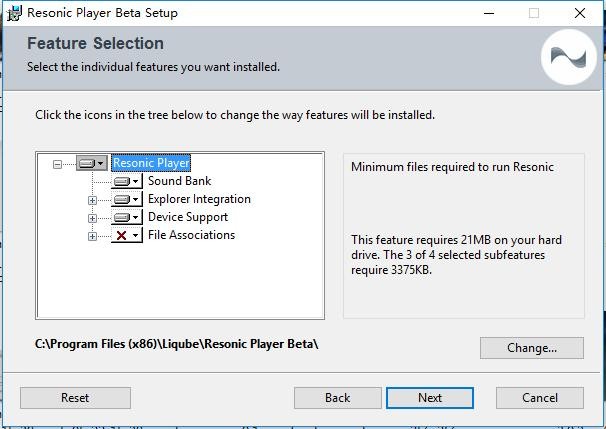The width and height of the screenshot is (606, 429).
Task: Click the installer icon in the title bar
Action: [x=15, y=13]
